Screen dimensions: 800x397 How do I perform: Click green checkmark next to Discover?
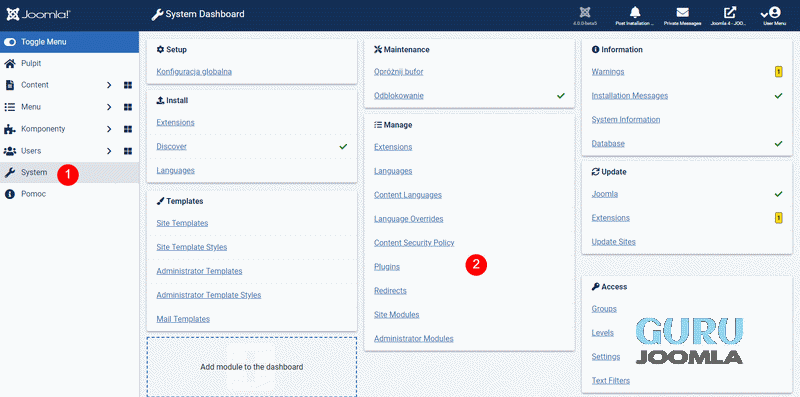[343, 146]
